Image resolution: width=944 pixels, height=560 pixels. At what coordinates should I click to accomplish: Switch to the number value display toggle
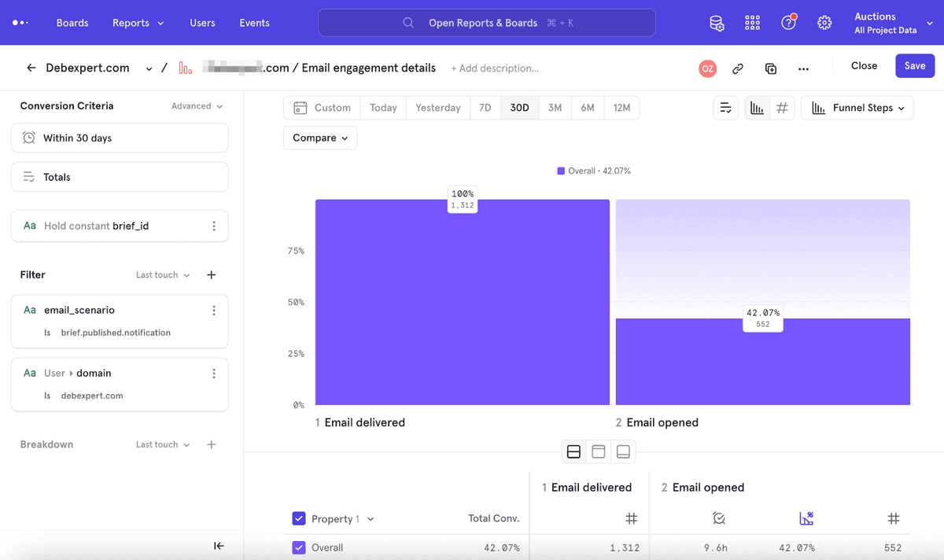(x=782, y=108)
